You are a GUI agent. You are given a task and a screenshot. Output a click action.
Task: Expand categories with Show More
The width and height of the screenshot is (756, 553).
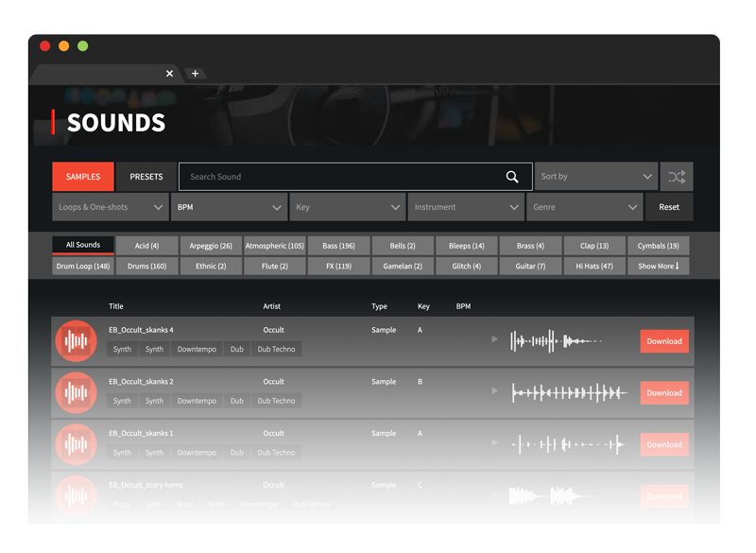pos(658,267)
